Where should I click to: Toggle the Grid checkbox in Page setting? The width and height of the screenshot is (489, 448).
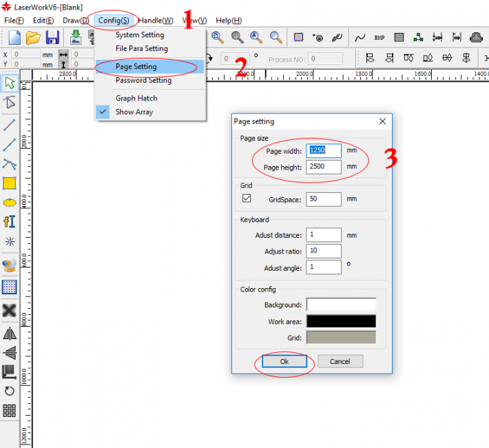247,198
